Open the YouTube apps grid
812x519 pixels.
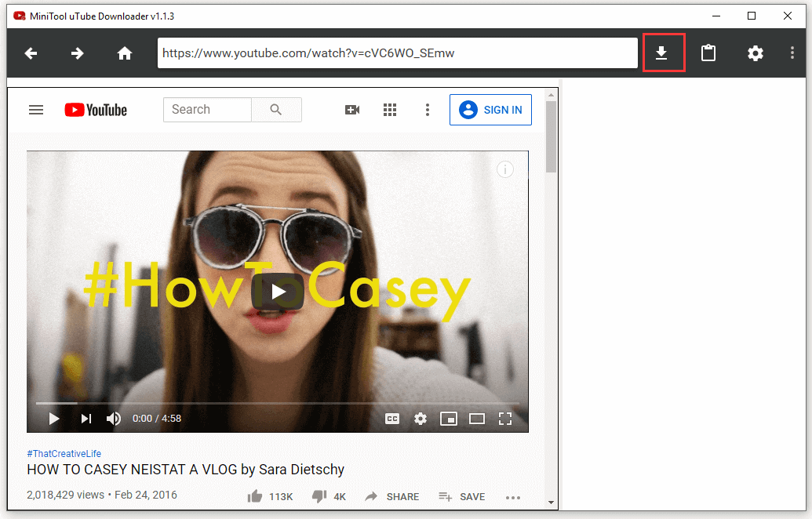click(389, 110)
